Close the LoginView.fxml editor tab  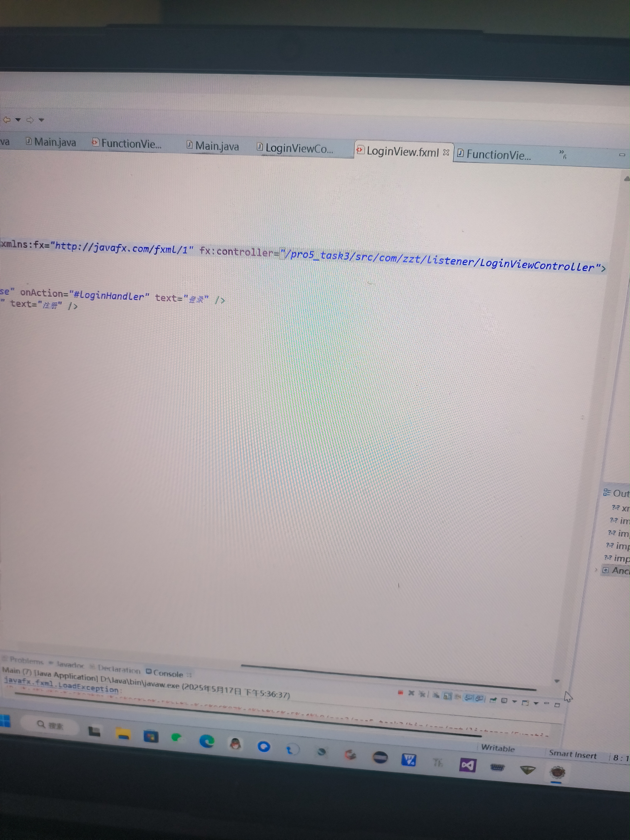[x=446, y=152]
